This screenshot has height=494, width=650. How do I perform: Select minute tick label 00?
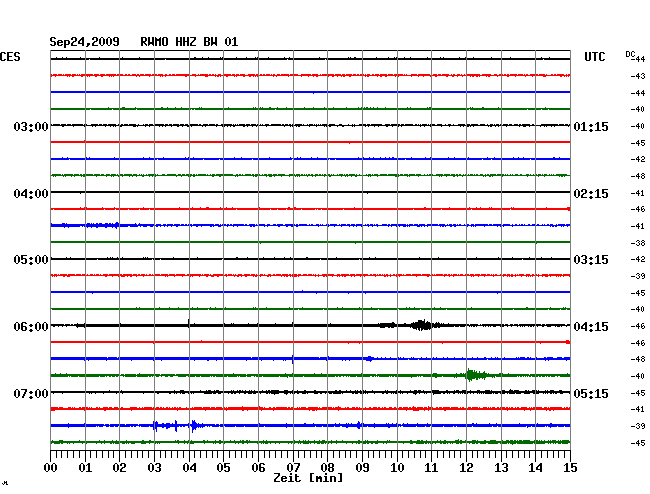(51, 468)
